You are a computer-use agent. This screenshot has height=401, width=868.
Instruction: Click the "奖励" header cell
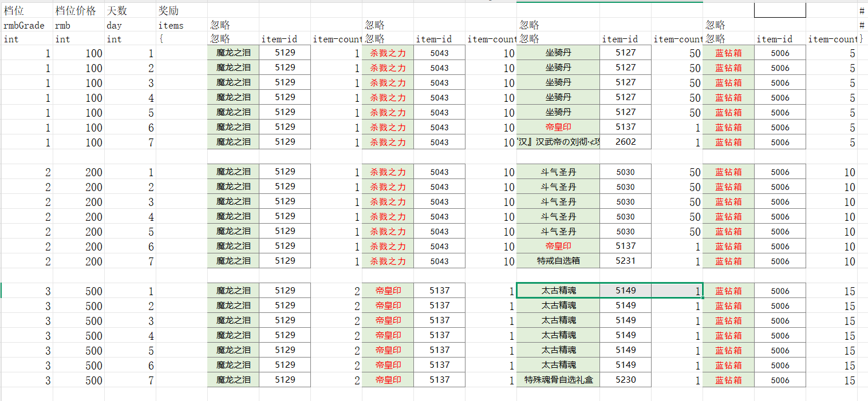(x=182, y=10)
